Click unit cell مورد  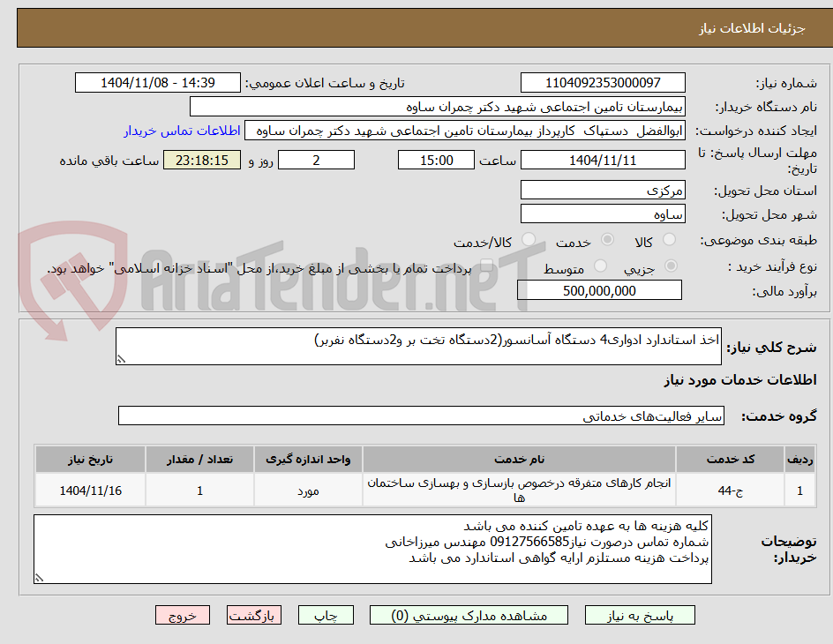coord(308,490)
